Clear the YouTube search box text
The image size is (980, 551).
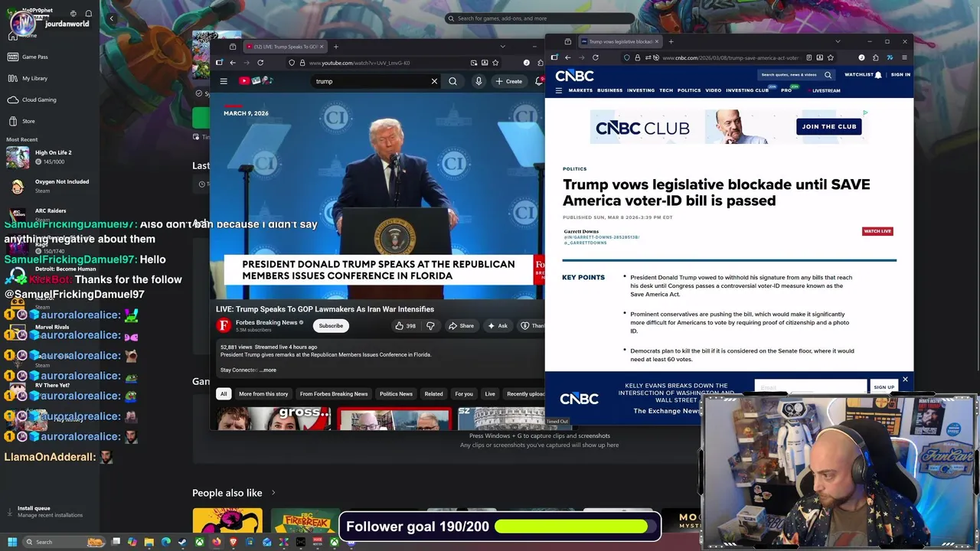pos(434,81)
